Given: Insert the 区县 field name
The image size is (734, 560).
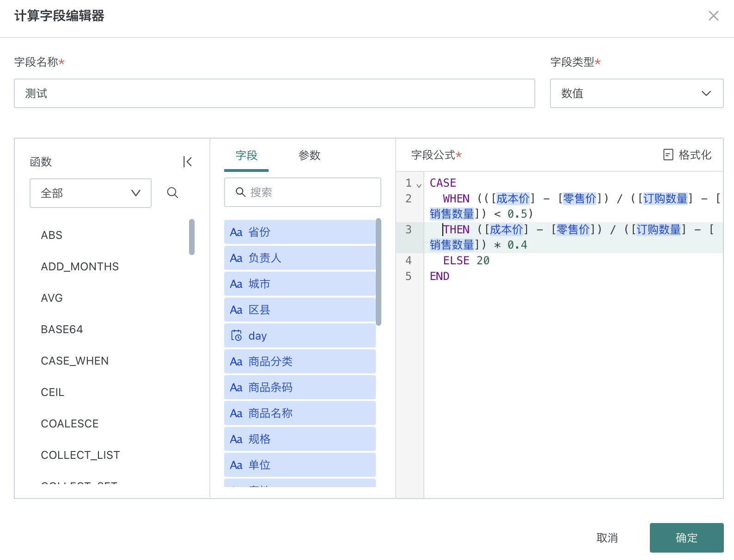Looking at the screenshot, I should pyautogui.click(x=259, y=310).
